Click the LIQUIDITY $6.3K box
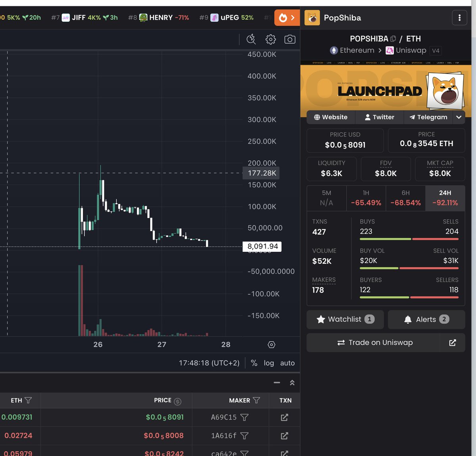This screenshot has width=476, height=456. pos(332,169)
